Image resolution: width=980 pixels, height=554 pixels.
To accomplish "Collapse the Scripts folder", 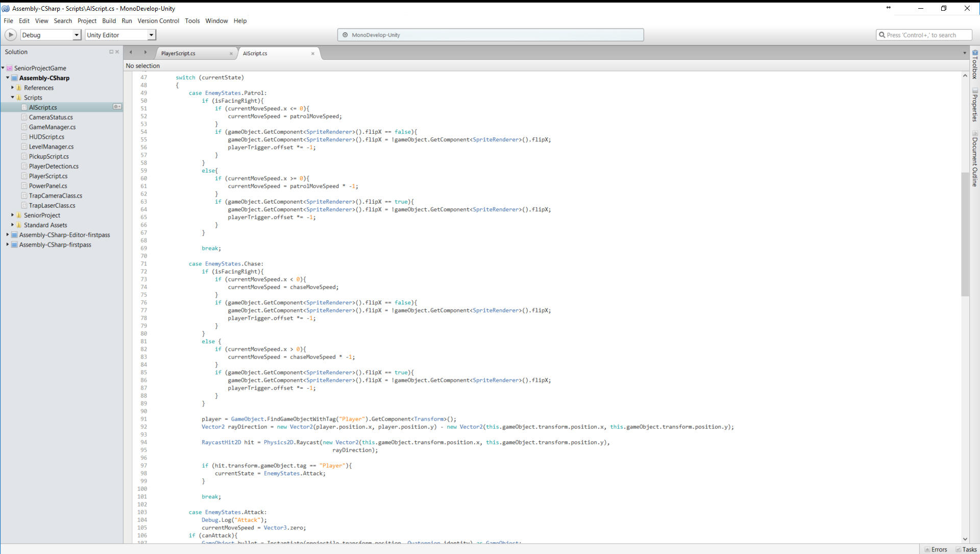I will [x=12, y=98].
